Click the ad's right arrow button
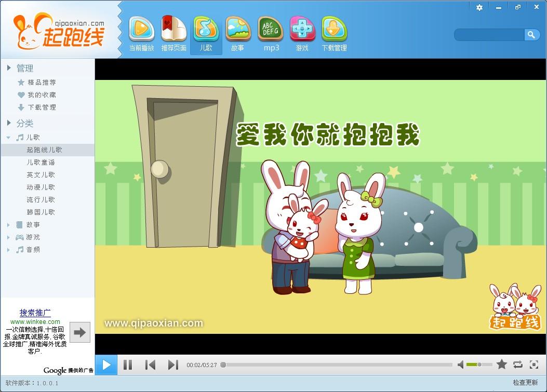Screen dimensions: 547x392 click(x=80, y=332)
